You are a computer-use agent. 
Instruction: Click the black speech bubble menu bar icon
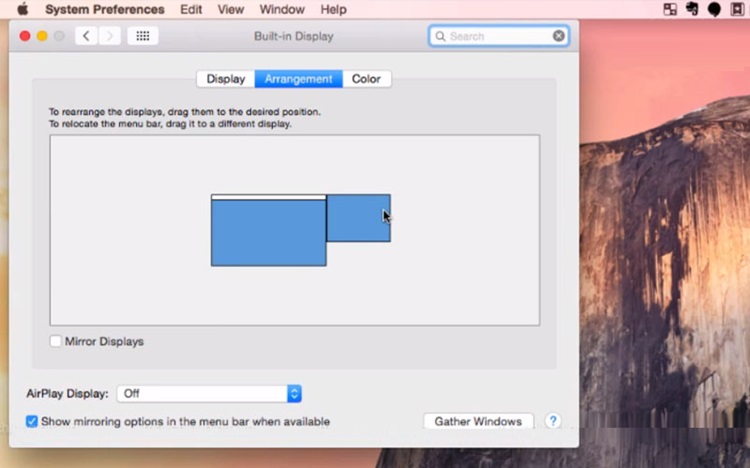coord(714,9)
